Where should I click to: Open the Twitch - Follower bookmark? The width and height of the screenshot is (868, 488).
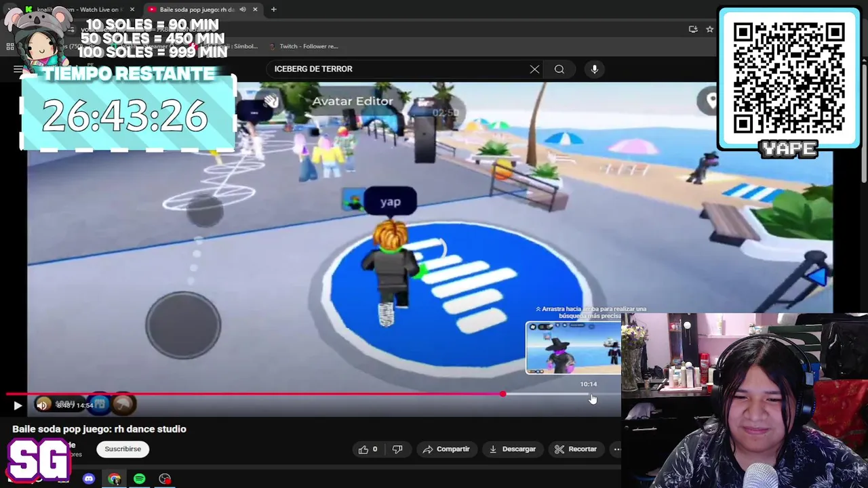(x=304, y=46)
